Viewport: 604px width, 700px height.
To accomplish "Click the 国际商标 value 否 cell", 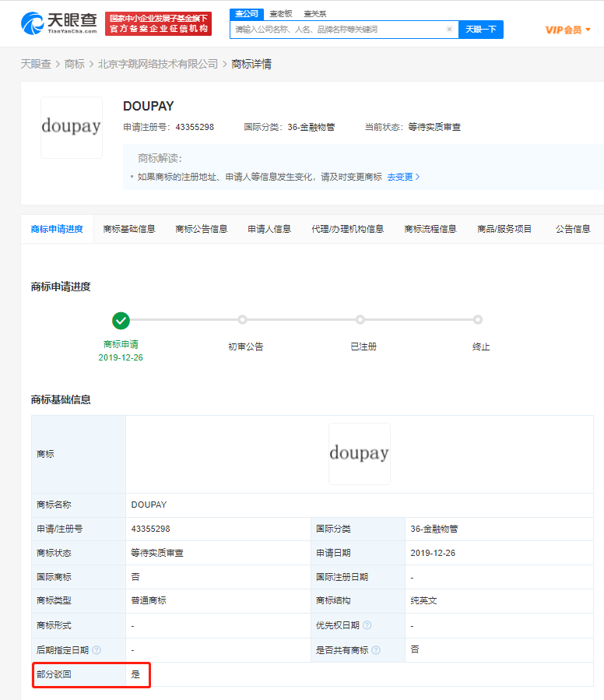I will tap(218, 577).
